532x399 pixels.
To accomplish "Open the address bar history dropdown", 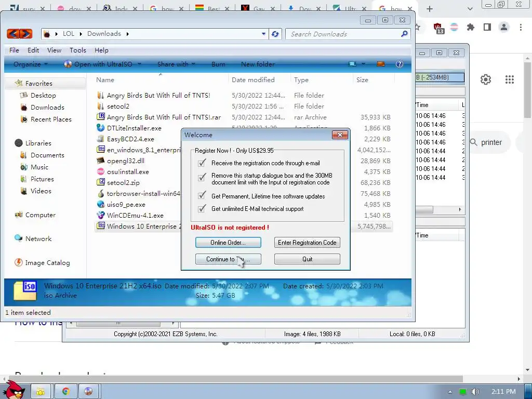I will coord(263,34).
